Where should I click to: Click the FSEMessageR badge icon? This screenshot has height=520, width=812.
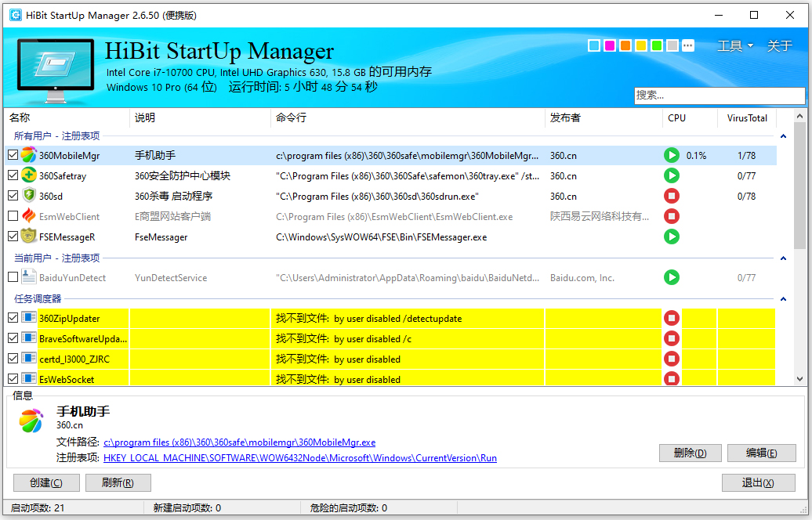pos(29,237)
